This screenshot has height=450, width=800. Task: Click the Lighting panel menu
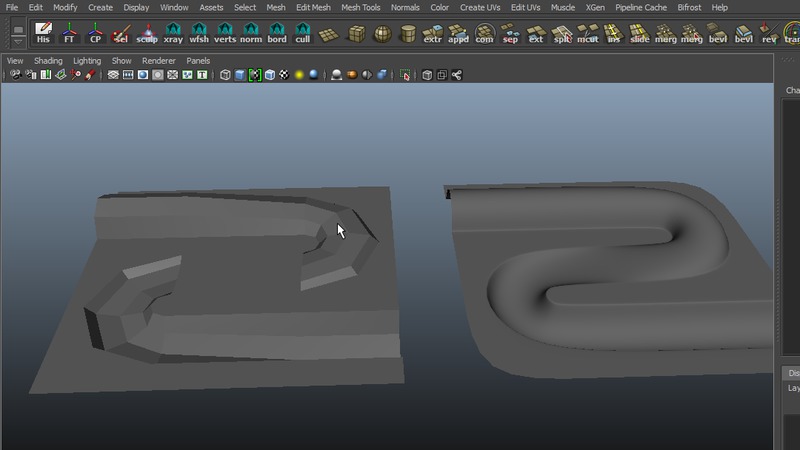tap(87, 61)
